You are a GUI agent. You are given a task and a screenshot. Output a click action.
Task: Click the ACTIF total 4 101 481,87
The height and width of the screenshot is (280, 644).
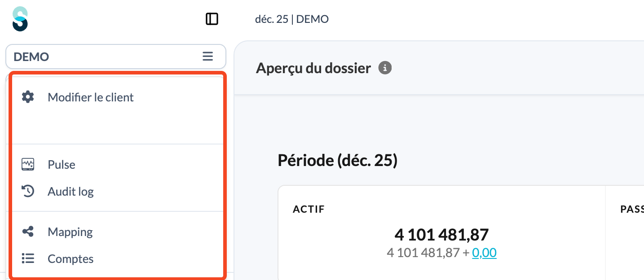pyautogui.click(x=441, y=234)
